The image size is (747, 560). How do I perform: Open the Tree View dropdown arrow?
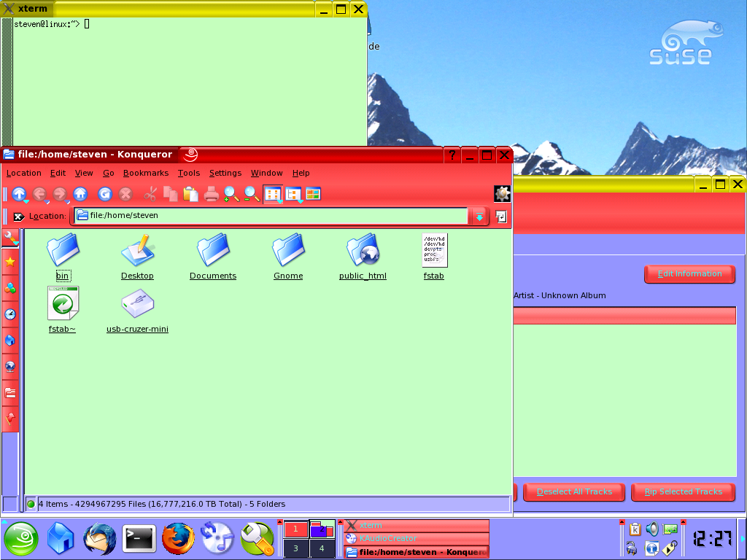[x=300, y=201]
